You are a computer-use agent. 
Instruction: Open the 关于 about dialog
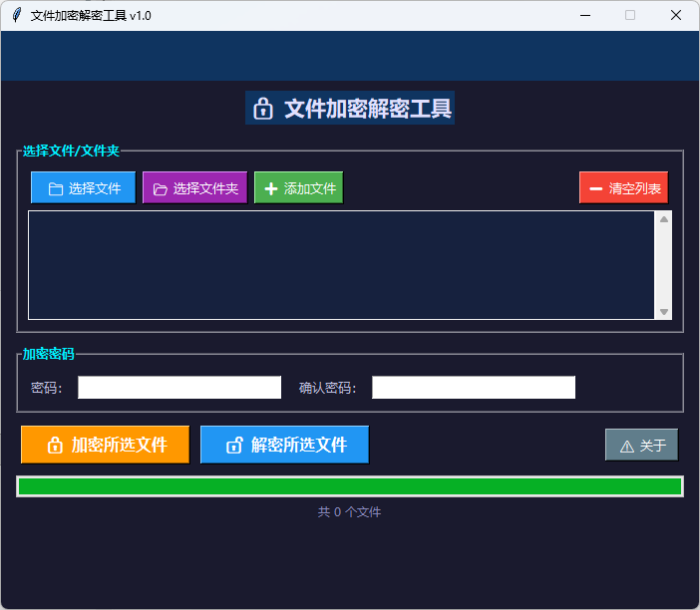click(x=641, y=445)
